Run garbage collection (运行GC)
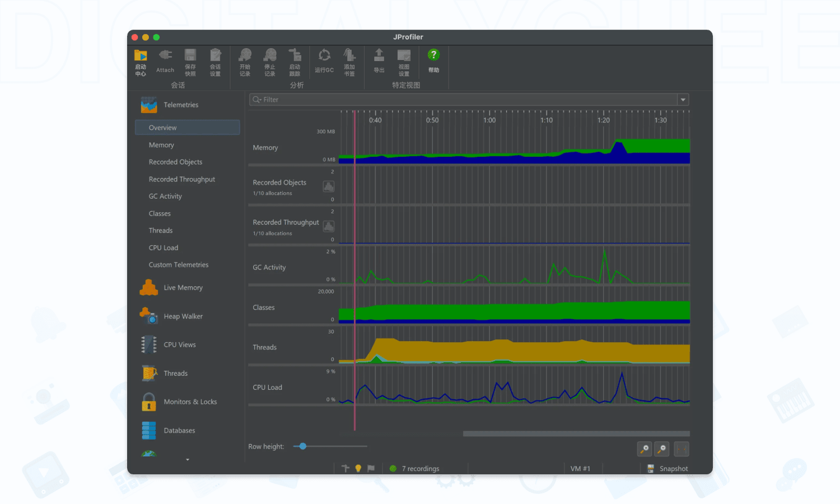Viewport: 840px width, 504px height. [x=324, y=61]
